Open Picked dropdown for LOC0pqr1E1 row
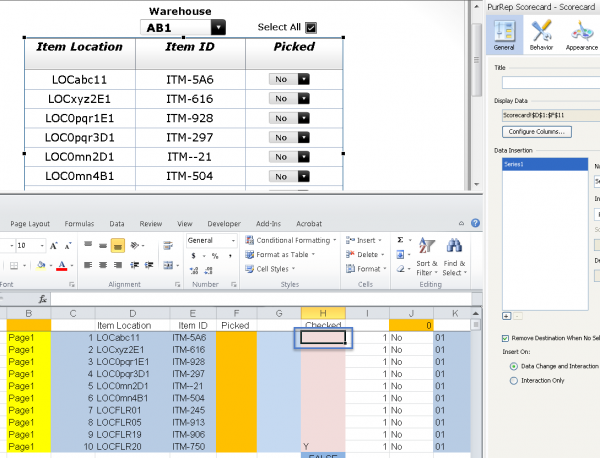The height and width of the screenshot is (458, 600). [x=303, y=118]
